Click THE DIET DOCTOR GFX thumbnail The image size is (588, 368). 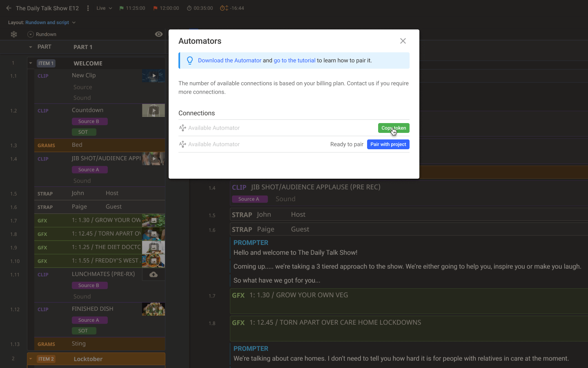154,247
